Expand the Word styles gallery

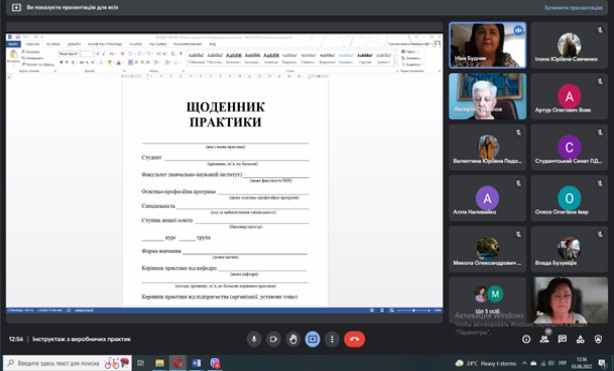coord(395,63)
